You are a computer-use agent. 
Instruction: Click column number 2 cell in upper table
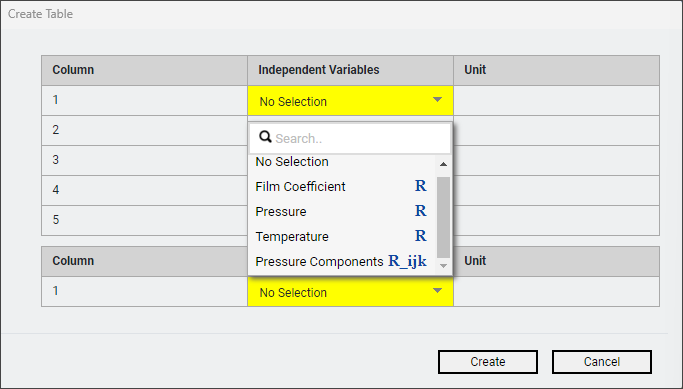tap(144, 130)
